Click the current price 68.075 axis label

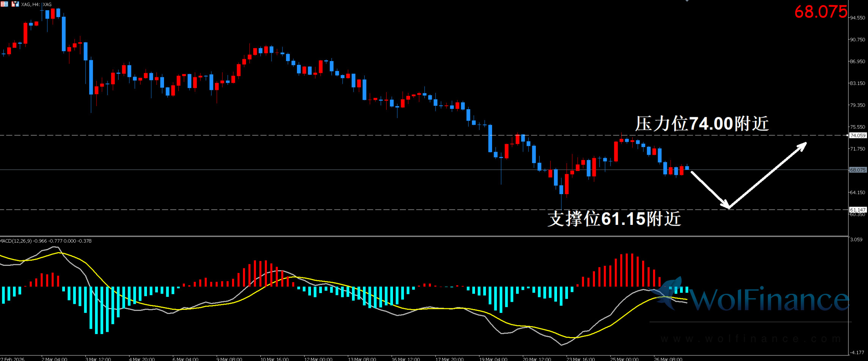[857, 170]
